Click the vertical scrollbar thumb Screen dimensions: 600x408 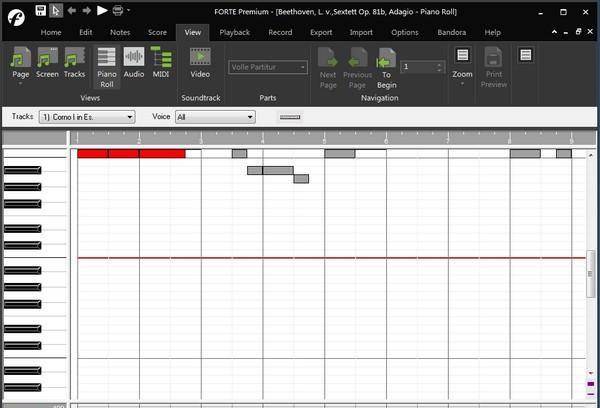click(x=590, y=274)
